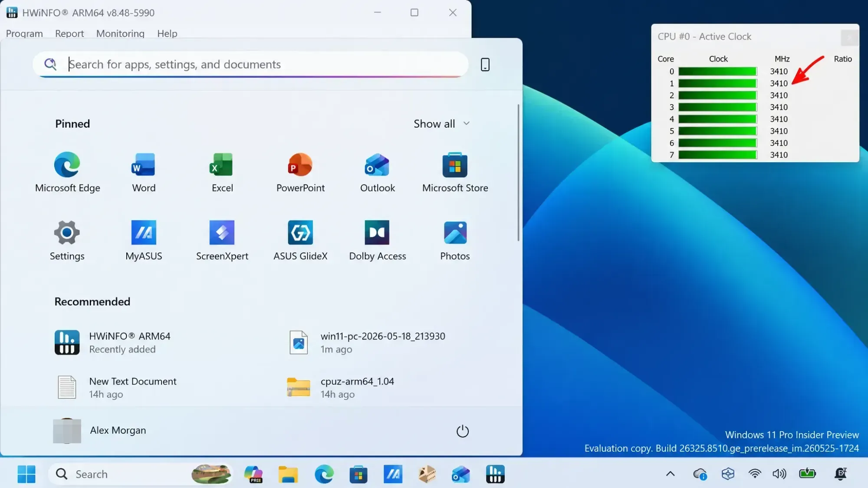Screen dimensions: 868x488
Task: Open Photos from pinned apps
Action: [x=455, y=240]
